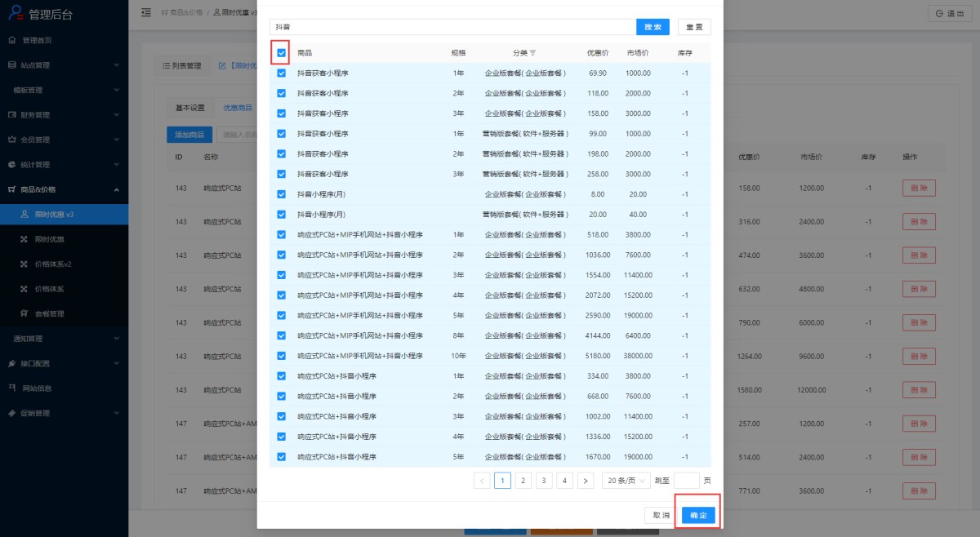Toggle the select-all checkbox in table header
The height and width of the screenshot is (537, 980).
[x=281, y=53]
